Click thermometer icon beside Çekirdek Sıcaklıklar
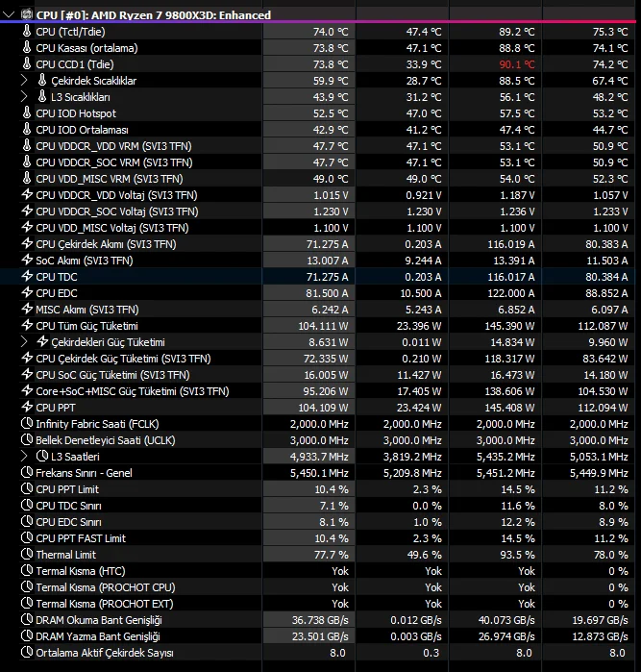The image size is (641, 672). pyautogui.click(x=42, y=80)
